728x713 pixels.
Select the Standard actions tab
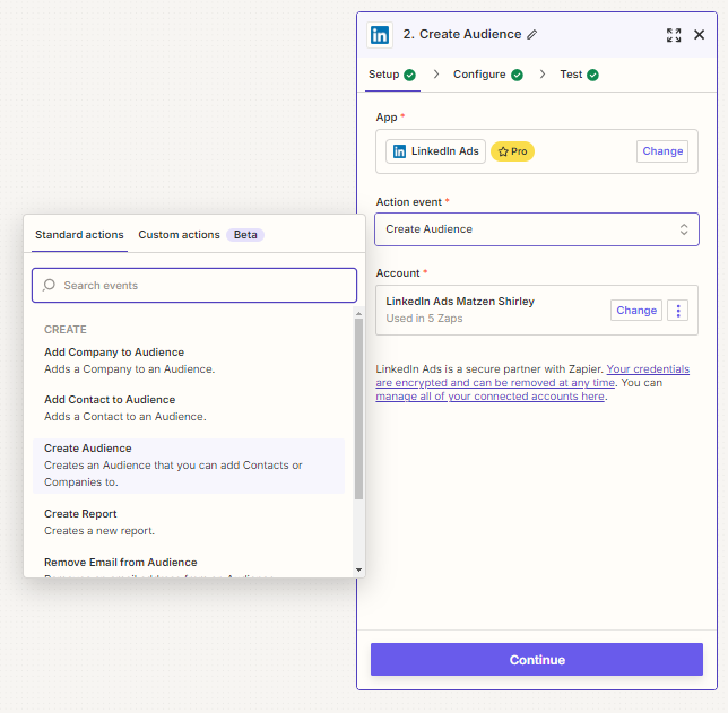79,234
